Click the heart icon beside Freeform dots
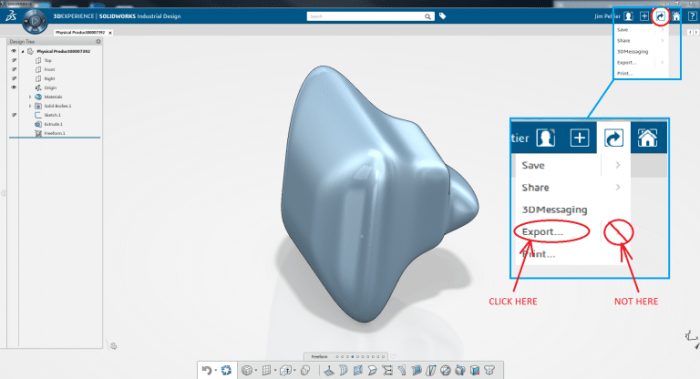The image size is (700, 379). pyautogui.click(x=393, y=356)
